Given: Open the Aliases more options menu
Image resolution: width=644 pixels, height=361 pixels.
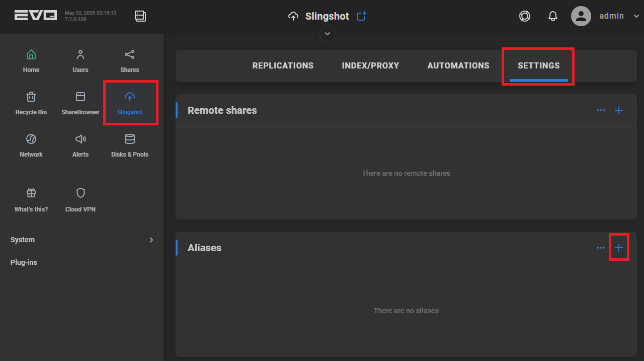Looking at the screenshot, I should [601, 248].
